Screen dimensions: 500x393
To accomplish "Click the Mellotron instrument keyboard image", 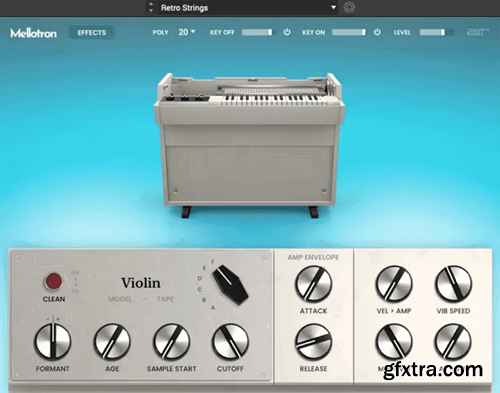I will pos(249,145).
